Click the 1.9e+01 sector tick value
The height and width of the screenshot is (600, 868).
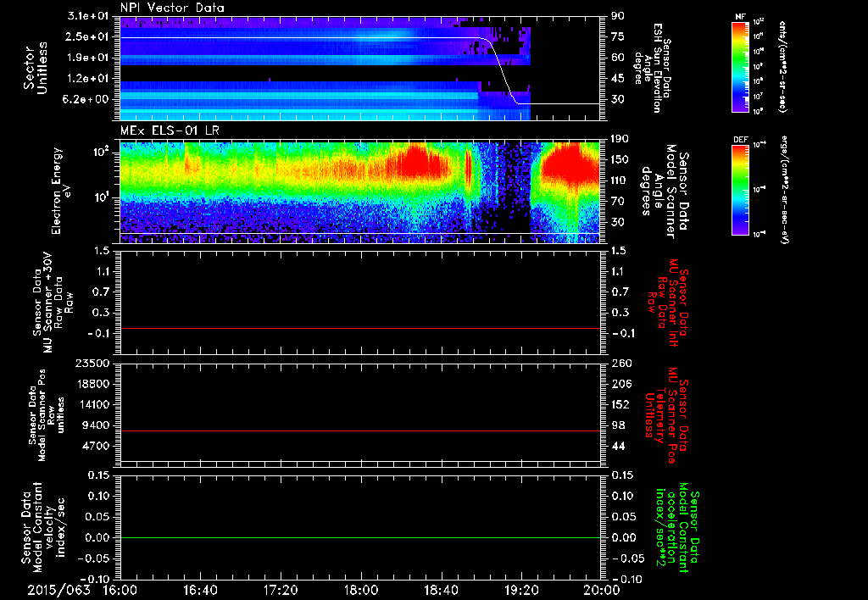tap(88, 58)
